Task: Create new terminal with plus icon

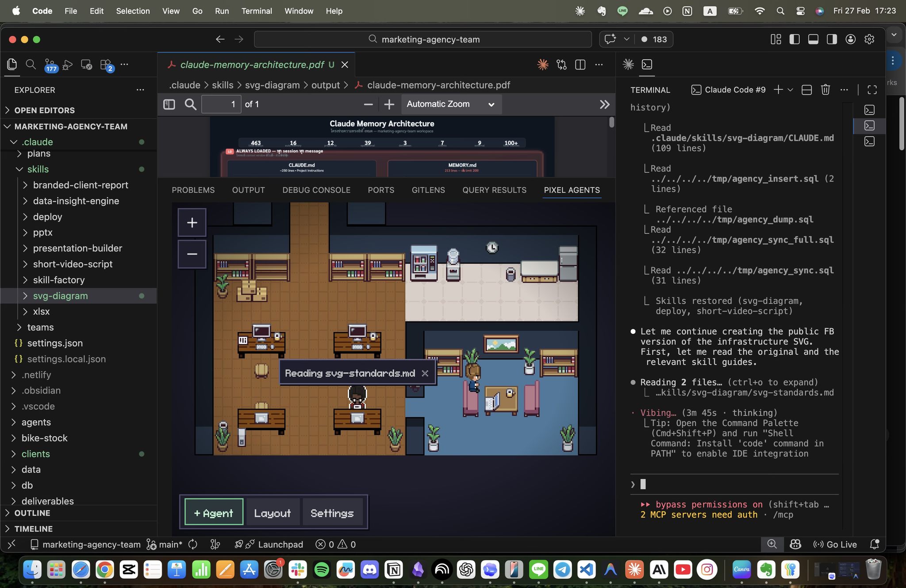Action: [778, 90]
